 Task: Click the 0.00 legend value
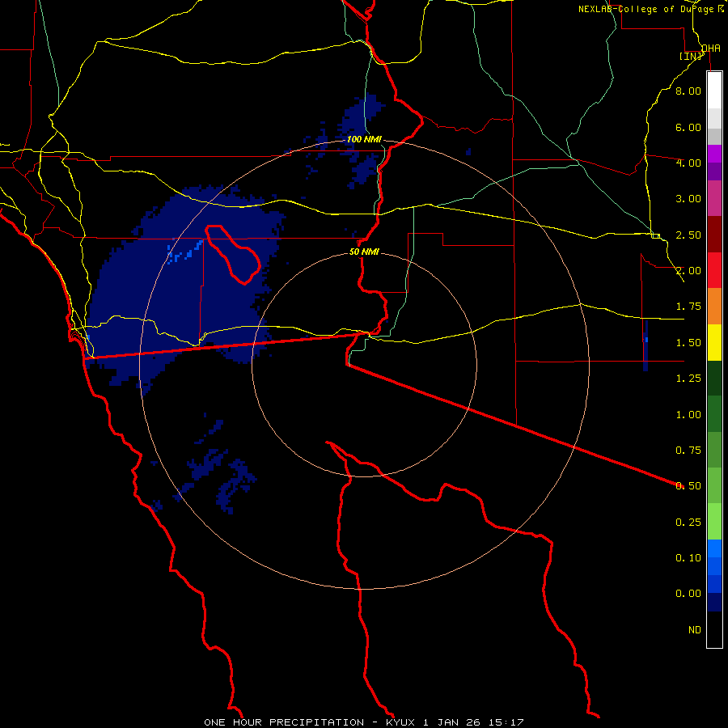(688, 594)
